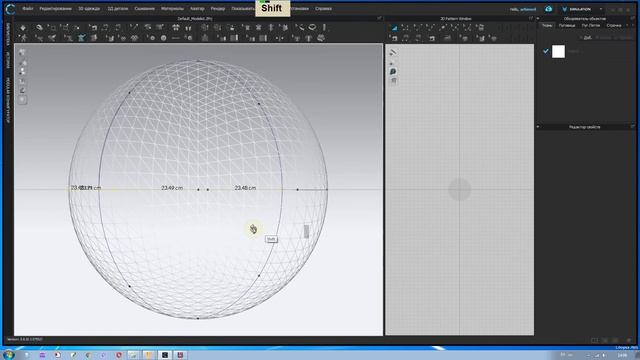Open the Файл menu

[28, 9]
